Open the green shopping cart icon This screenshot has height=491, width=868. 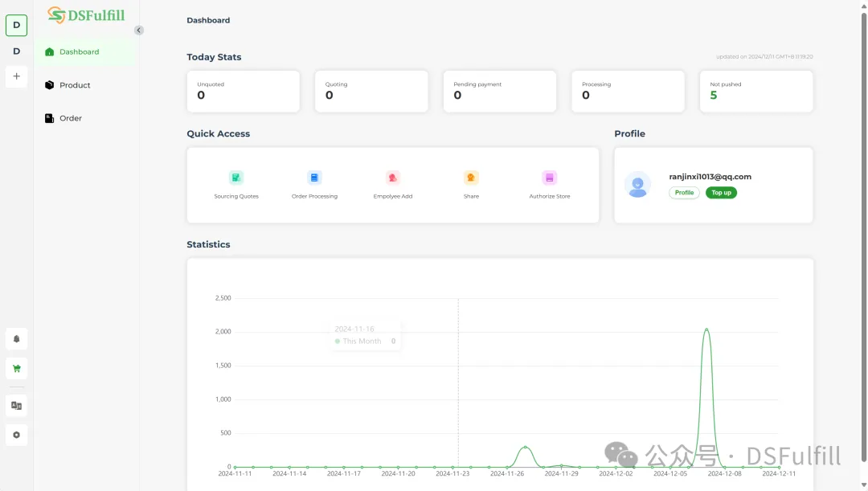(16, 369)
